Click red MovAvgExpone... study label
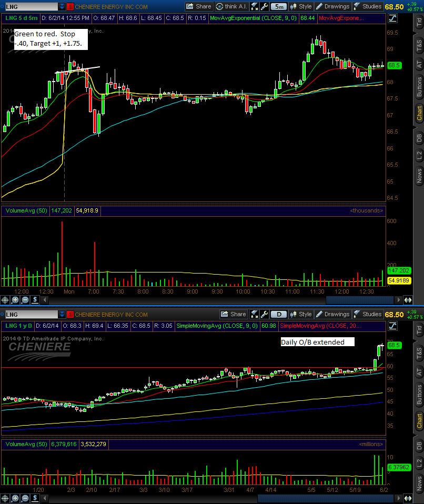424x504 pixels. tap(341, 18)
